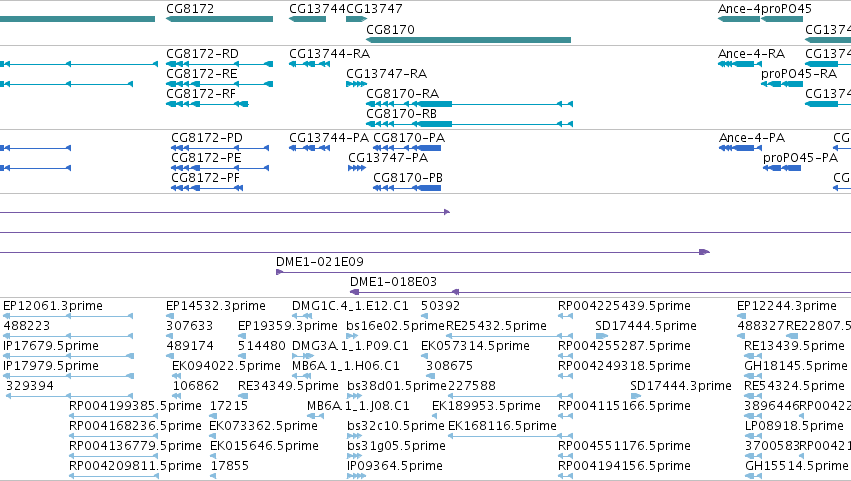851x481 pixels.
Task: Select the proPO45-RA transcript label
Action: pos(799,74)
